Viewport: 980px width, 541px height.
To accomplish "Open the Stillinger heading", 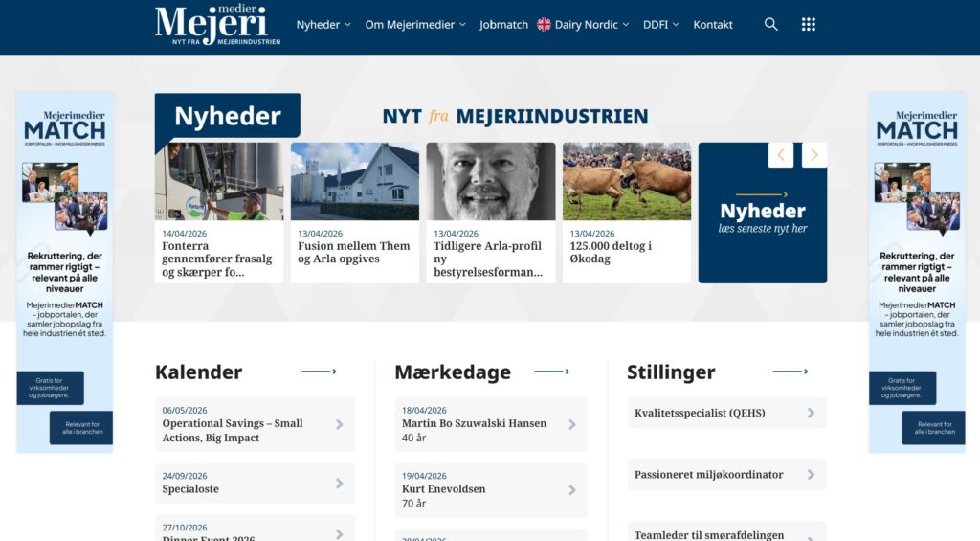I will click(x=671, y=372).
